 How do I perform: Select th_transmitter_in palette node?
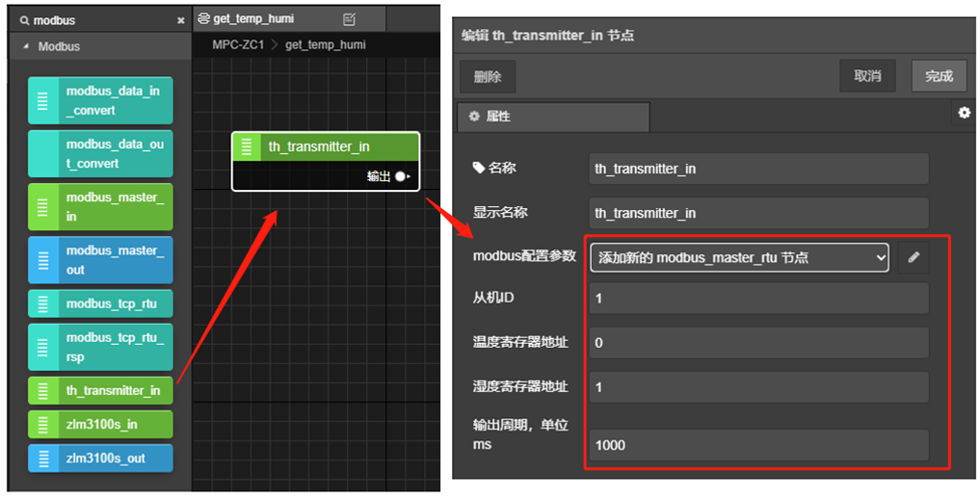[x=100, y=390]
